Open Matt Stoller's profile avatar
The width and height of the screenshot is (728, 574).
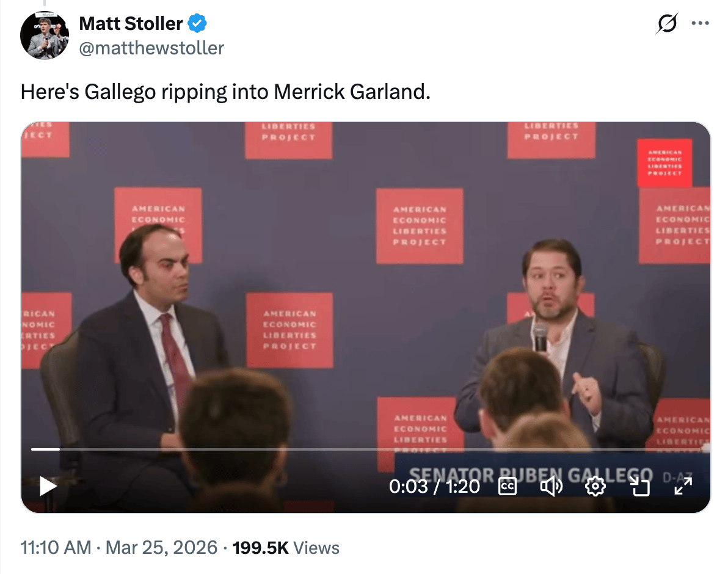click(x=43, y=34)
